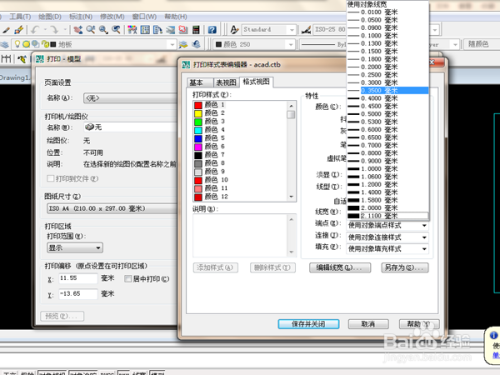500x375 pixels.
Task: Open the 修改(M) menu
Action: tap(112, 17)
